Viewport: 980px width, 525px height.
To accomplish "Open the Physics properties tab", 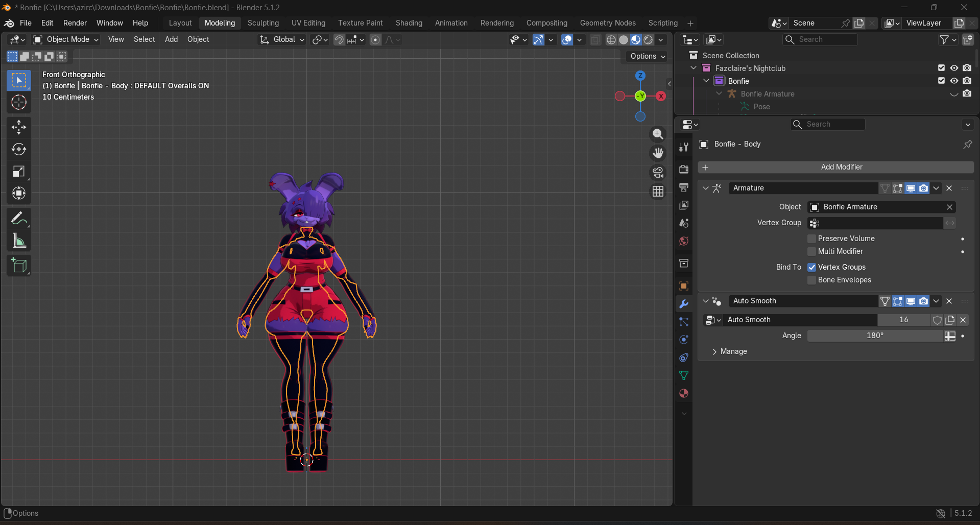I will click(684, 340).
